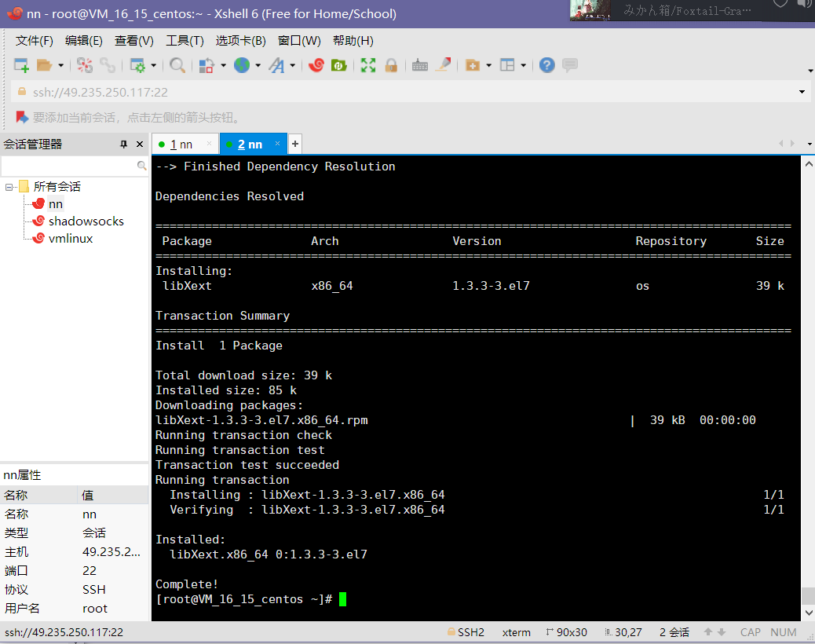Viewport: 815px width, 644px height.
Task: Collapse the 所有会话 tree folder
Action: [x=9, y=187]
